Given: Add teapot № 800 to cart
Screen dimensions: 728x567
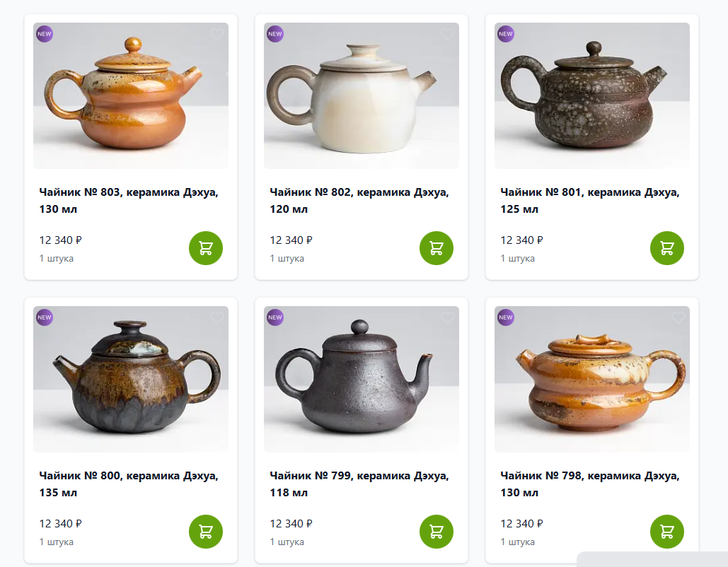Looking at the screenshot, I should coord(206,532).
